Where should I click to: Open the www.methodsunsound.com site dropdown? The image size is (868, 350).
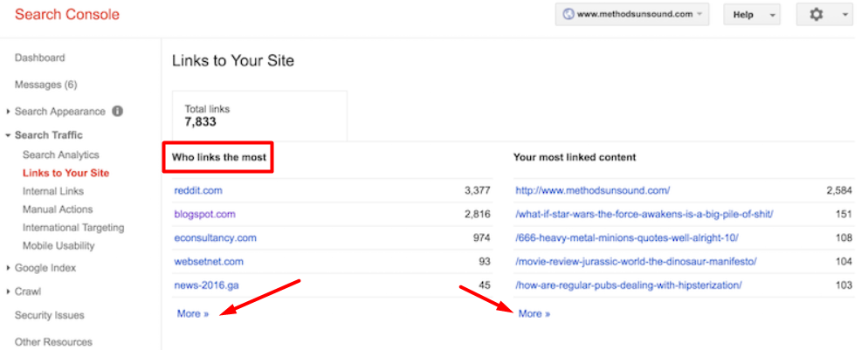tap(632, 15)
